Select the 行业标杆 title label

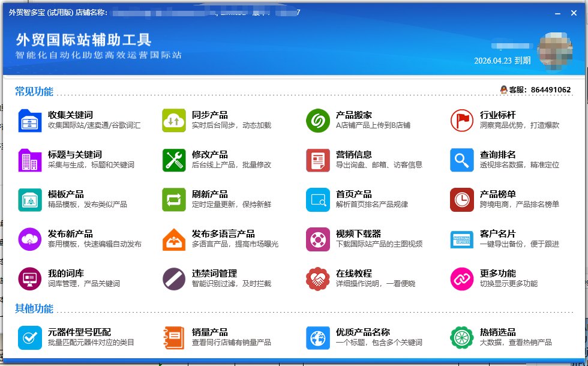tap(498, 115)
